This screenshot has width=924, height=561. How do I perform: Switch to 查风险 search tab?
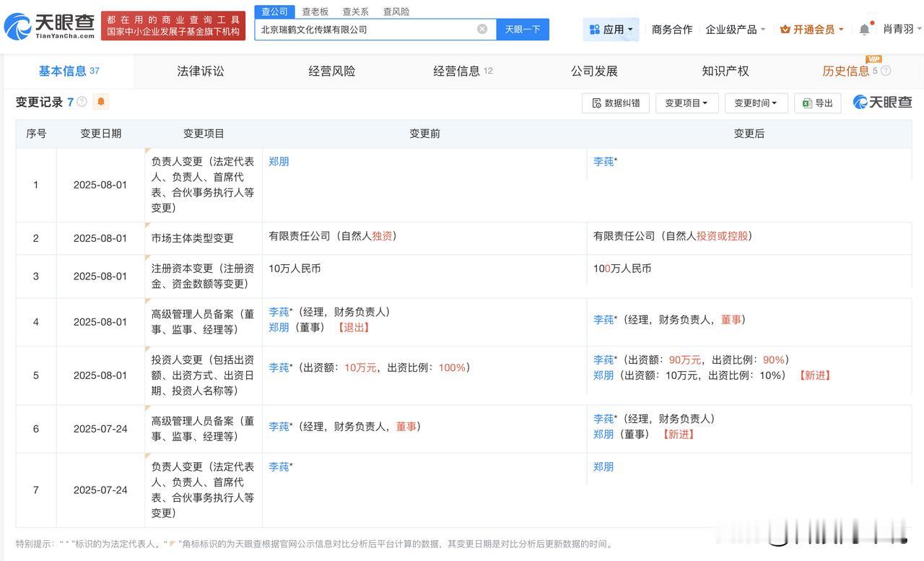396,12
